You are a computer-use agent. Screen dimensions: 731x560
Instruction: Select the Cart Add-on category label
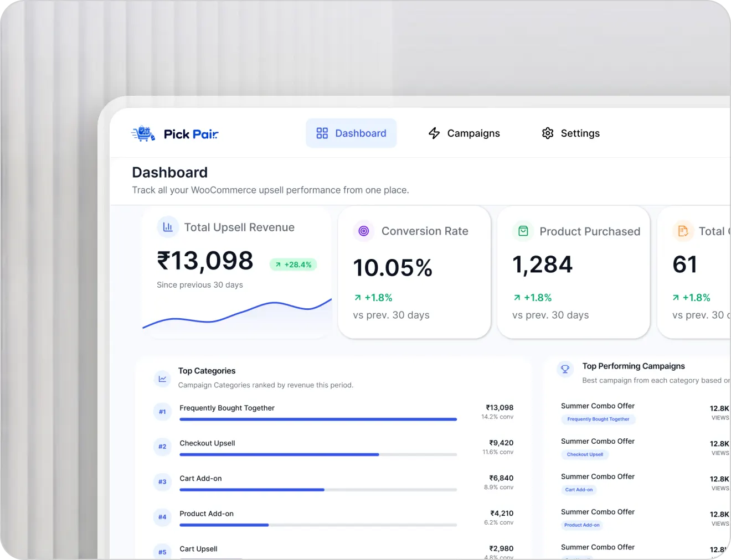tap(200, 479)
